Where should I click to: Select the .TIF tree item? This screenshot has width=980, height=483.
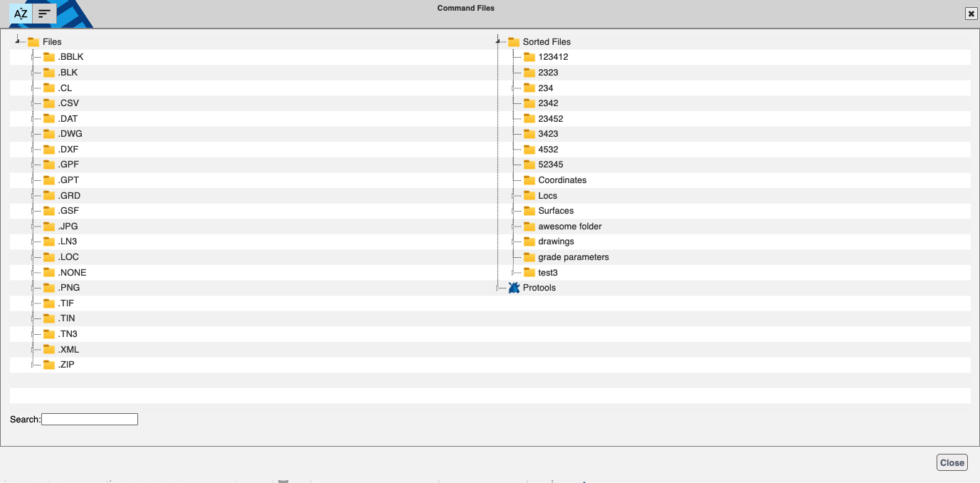[x=66, y=303]
